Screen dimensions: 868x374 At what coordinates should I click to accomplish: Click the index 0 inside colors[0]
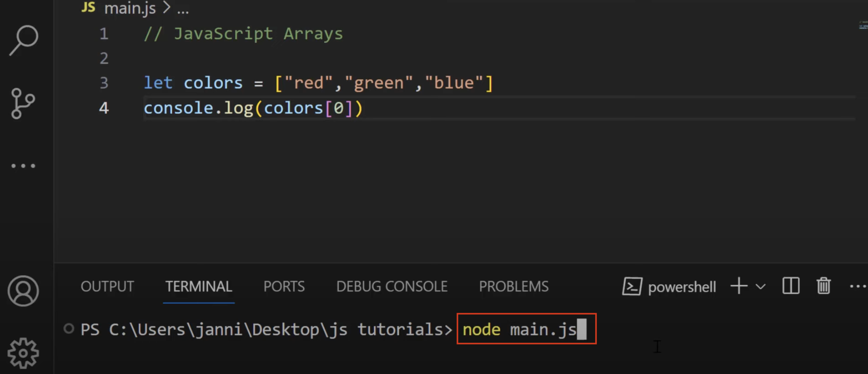339,108
